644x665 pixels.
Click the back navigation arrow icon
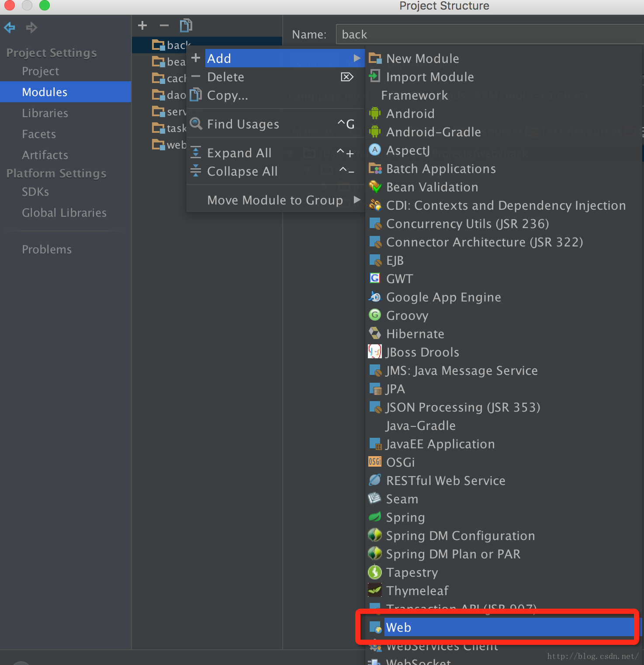[10, 28]
